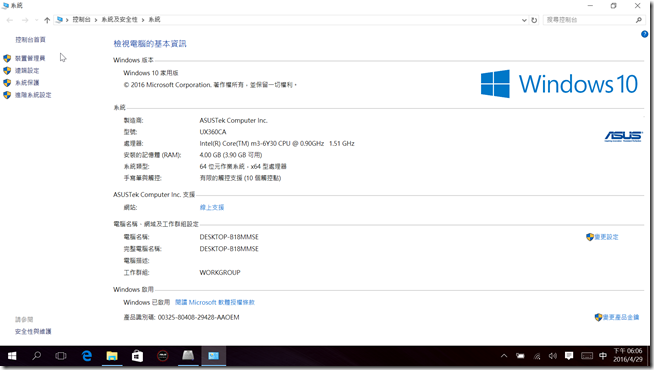Click the 4.00 GB RAM value
Screen dimensions: 654x370
coord(231,155)
